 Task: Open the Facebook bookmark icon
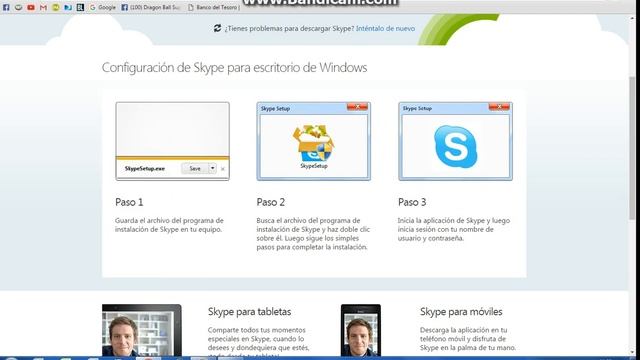(x=6, y=7)
